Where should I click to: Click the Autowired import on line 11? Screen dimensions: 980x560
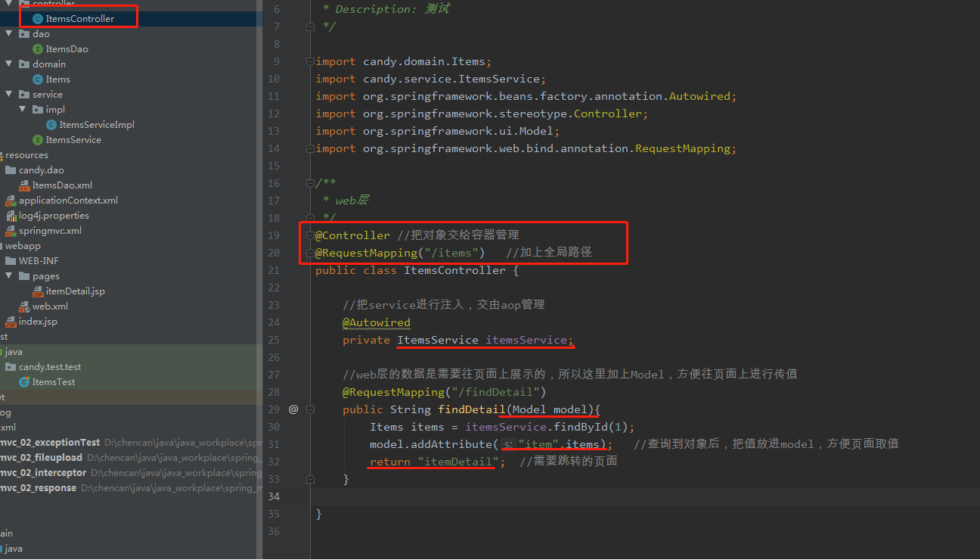(699, 96)
